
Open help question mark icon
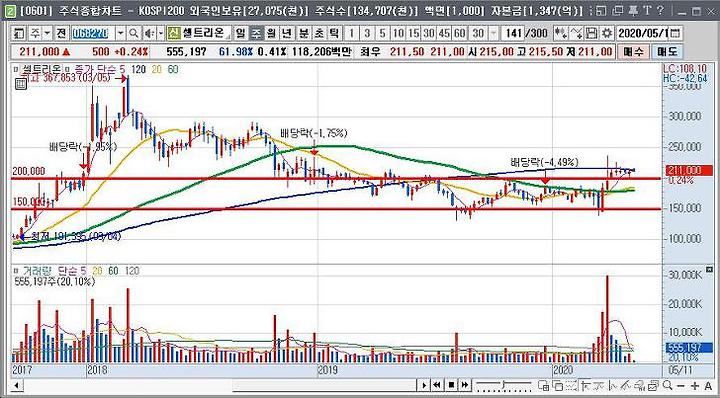[660, 11]
